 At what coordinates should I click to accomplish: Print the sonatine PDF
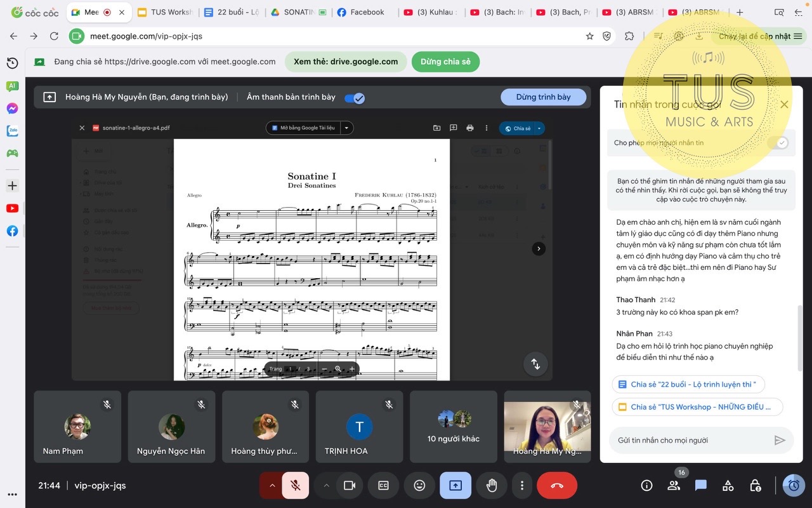(x=470, y=128)
